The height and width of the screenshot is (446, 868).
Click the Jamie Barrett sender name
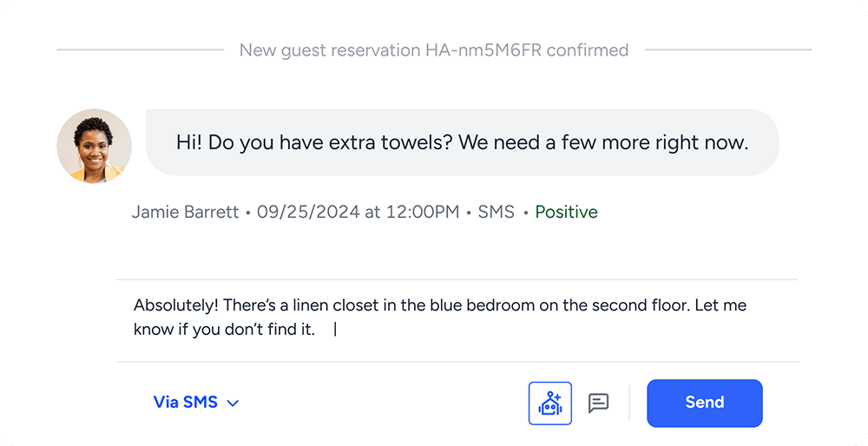pos(185,213)
